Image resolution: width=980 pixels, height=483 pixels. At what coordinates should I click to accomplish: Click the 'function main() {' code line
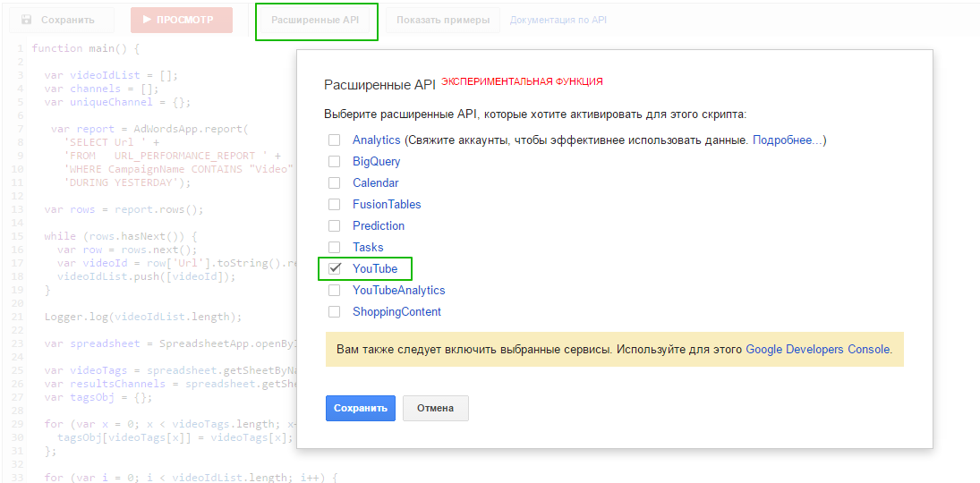click(x=86, y=48)
